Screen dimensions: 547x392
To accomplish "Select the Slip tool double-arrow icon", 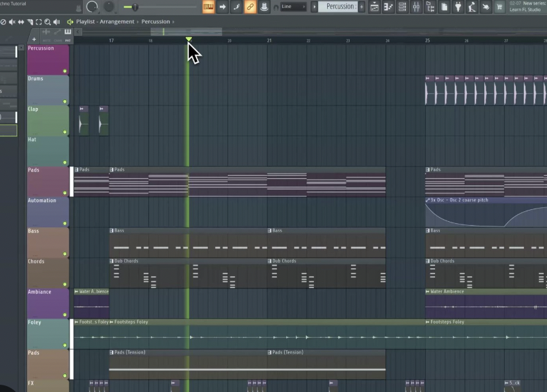I will (21, 22).
